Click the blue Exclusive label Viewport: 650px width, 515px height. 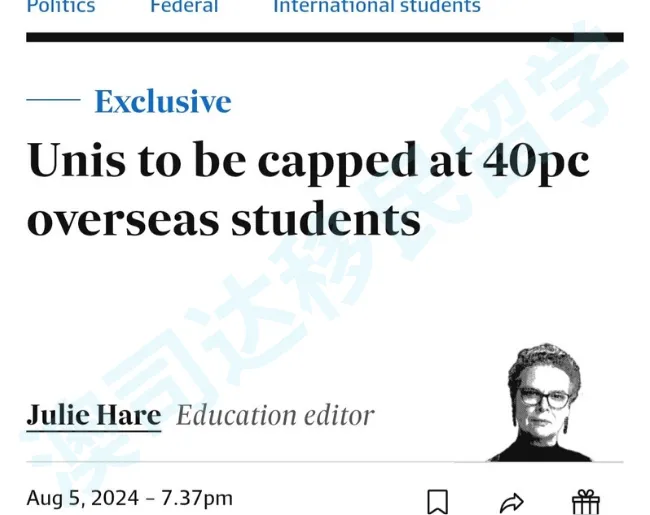[162, 101]
